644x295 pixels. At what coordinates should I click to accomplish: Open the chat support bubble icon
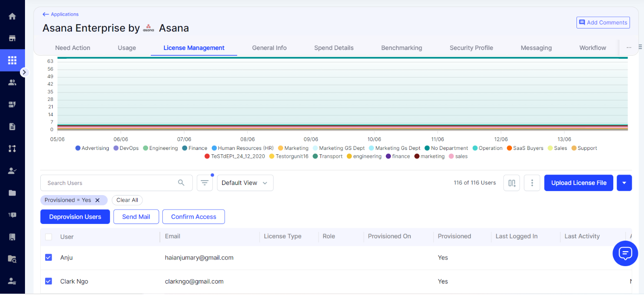[625, 253]
